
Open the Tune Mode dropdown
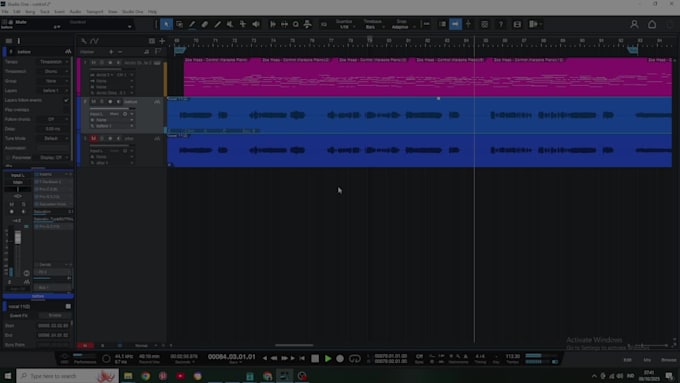[x=54, y=138]
